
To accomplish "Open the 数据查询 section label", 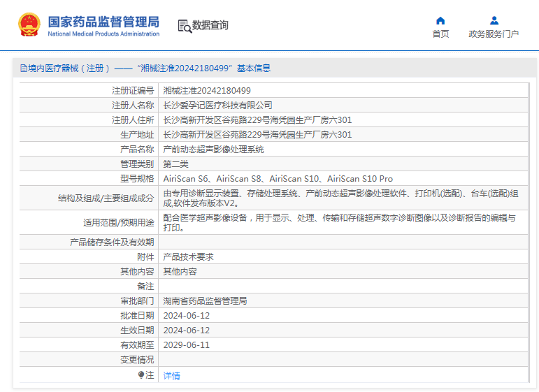I will (x=210, y=26).
